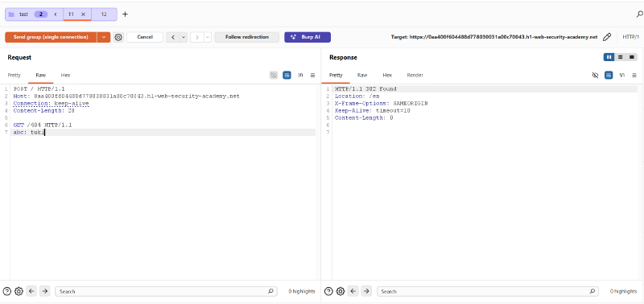Viewport: 644px width, 304px height.
Task: Switch Request view to Raw tab
Action: pos(41,76)
